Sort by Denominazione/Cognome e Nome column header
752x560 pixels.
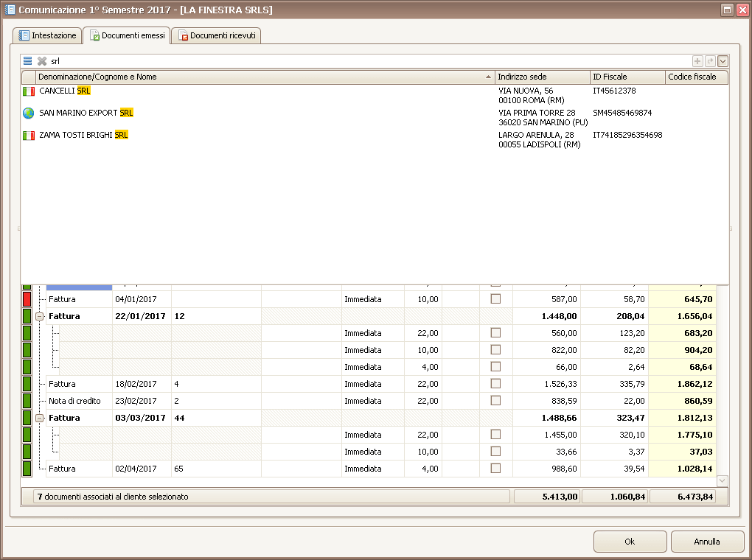click(x=258, y=77)
